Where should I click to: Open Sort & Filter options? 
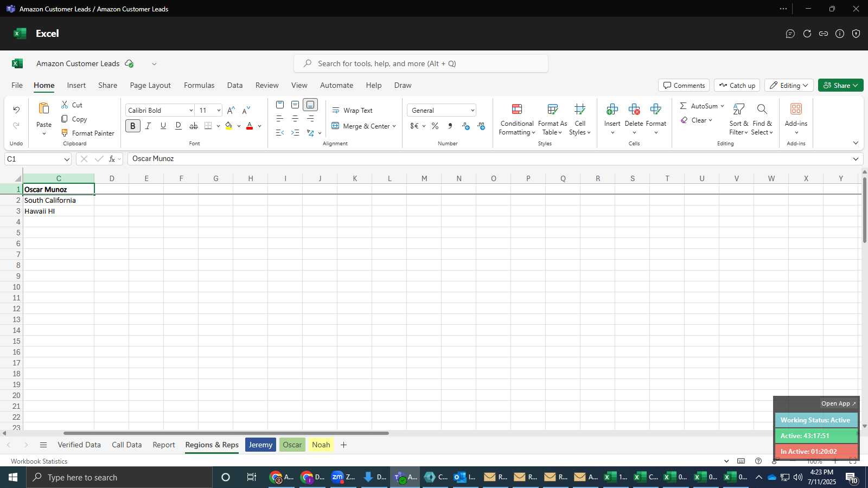[x=738, y=120]
